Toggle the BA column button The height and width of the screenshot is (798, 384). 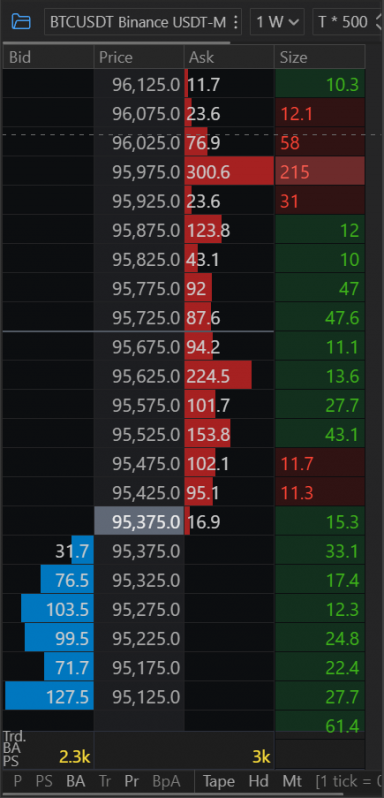click(75, 781)
